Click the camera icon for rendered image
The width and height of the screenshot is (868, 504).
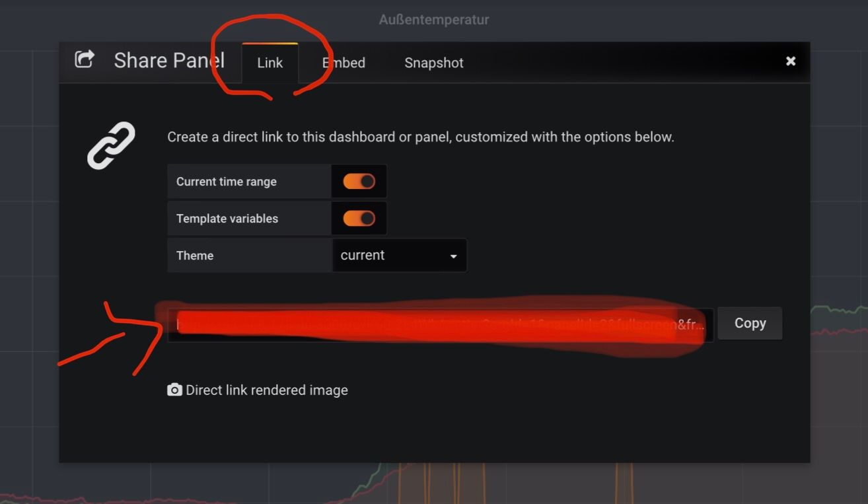[174, 390]
